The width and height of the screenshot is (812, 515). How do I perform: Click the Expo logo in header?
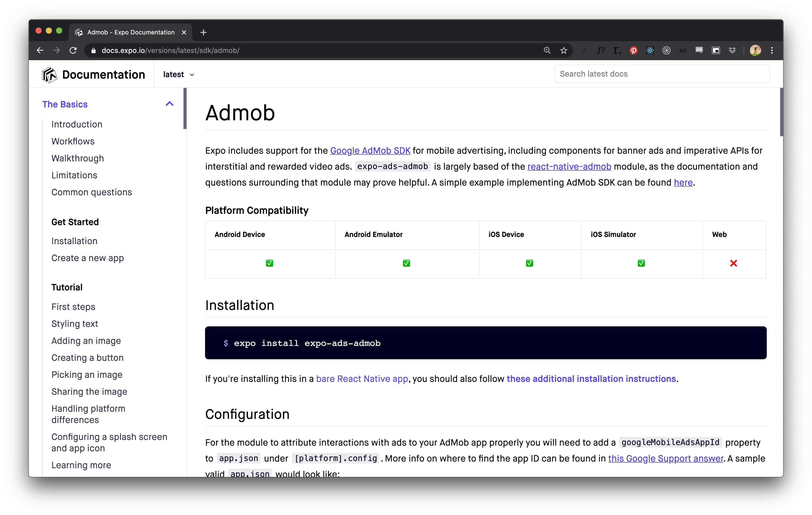(49, 75)
